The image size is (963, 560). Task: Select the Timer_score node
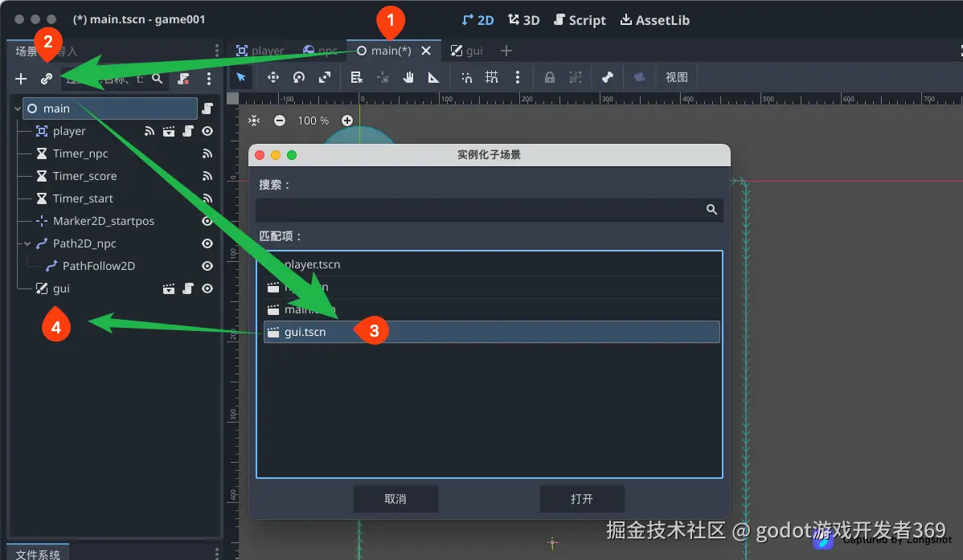pyautogui.click(x=84, y=176)
